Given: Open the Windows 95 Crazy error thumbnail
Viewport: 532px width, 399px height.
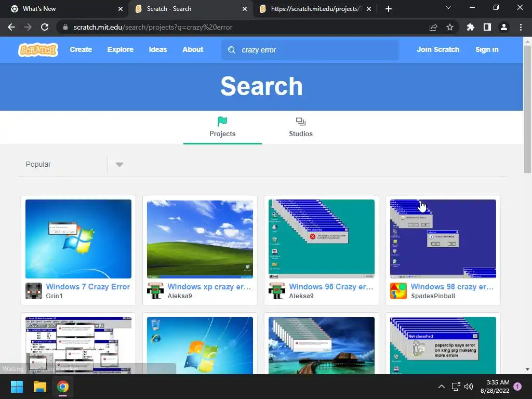Looking at the screenshot, I should 321,239.
